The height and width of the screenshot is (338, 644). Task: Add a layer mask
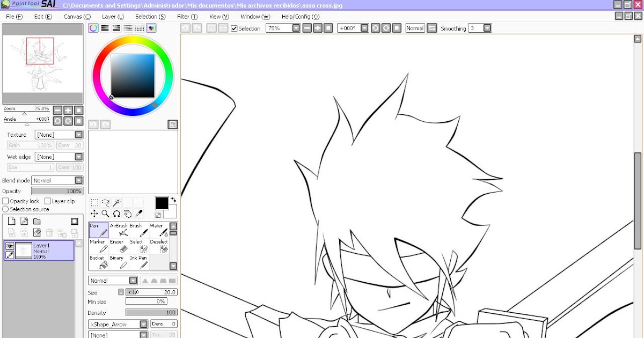[x=75, y=221]
